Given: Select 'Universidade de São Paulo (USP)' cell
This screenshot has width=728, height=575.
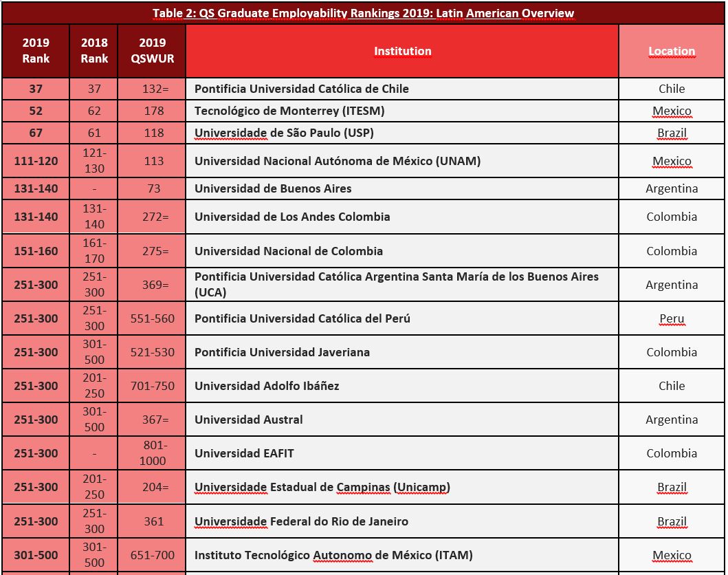Looking at the screenshot, I should 402,133.
